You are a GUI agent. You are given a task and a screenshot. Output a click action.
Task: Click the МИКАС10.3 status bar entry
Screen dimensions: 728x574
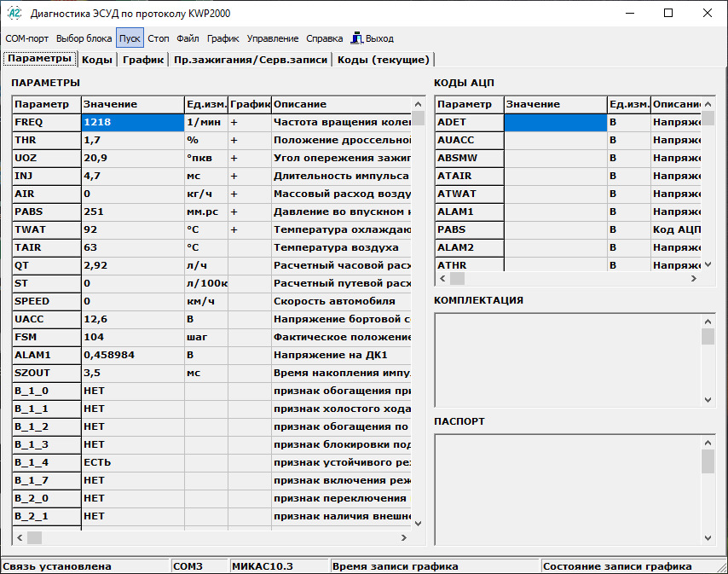click(279, 566)
